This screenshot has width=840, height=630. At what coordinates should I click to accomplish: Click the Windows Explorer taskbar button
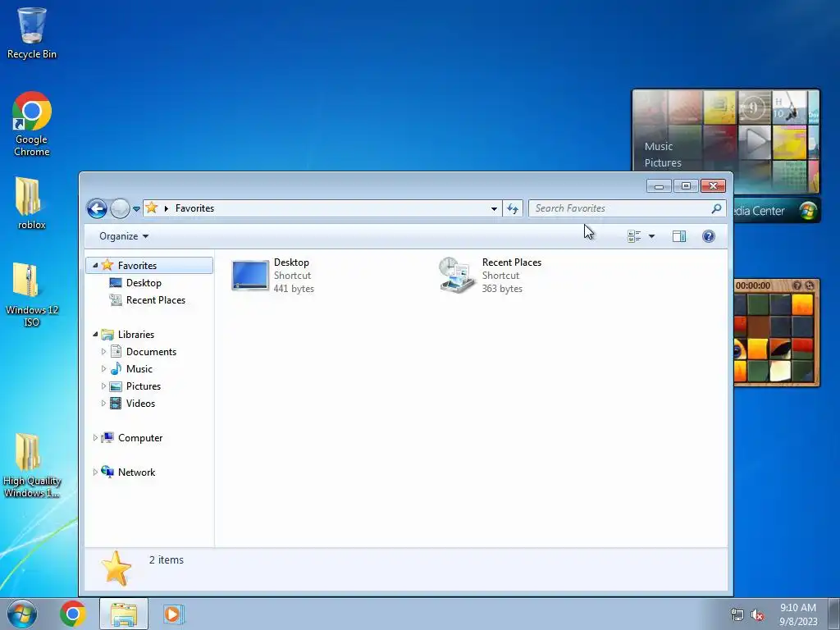[x=123, y=614]
